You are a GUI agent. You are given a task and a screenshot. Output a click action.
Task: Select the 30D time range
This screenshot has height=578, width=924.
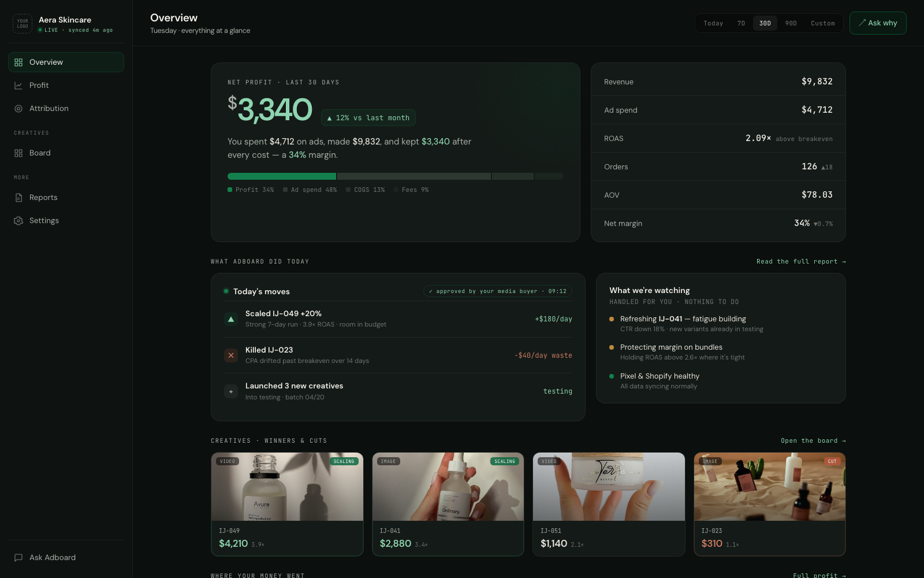pyautogui.click(x=765, y=23)
